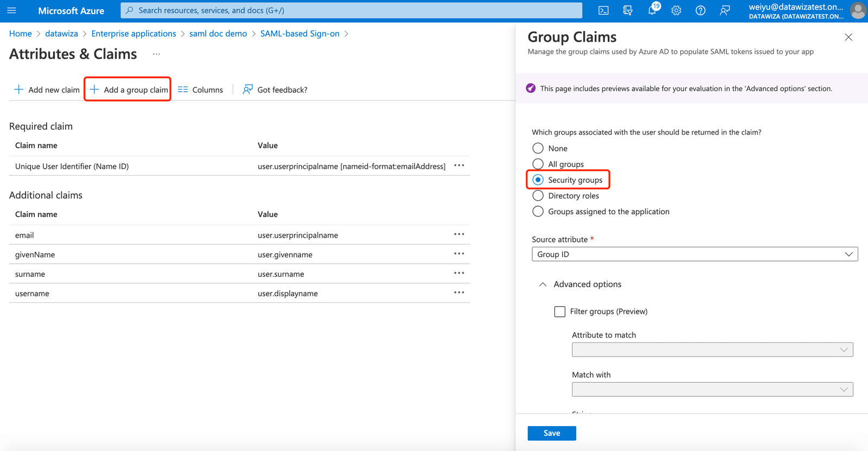
Task: Click the search magnifier icon
Action: 130,10
